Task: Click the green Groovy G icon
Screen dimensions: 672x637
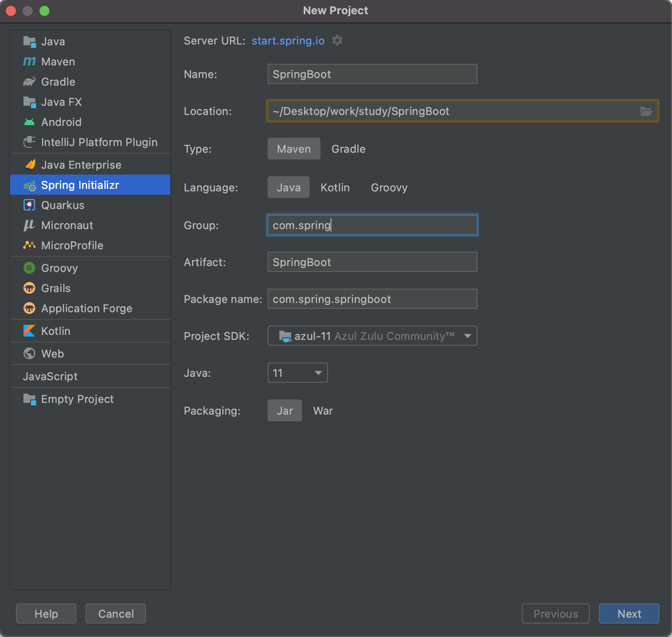Action: tap(29, 268)
